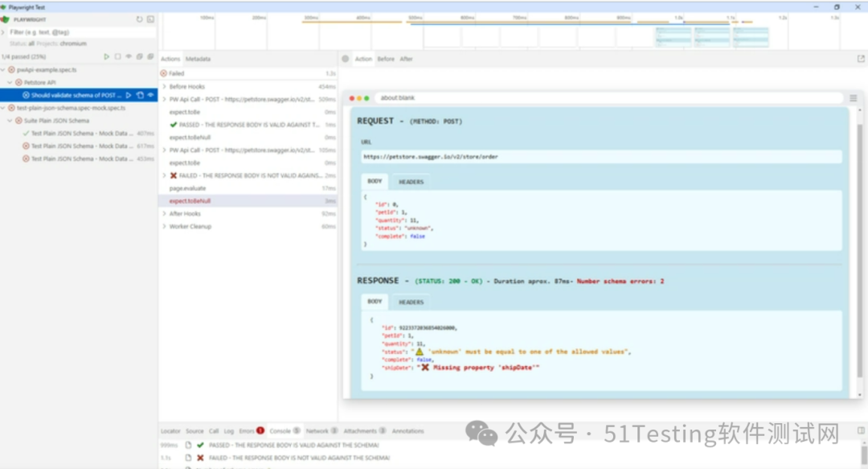
Task: Click the test filter input field
Action: coord(82,32)
